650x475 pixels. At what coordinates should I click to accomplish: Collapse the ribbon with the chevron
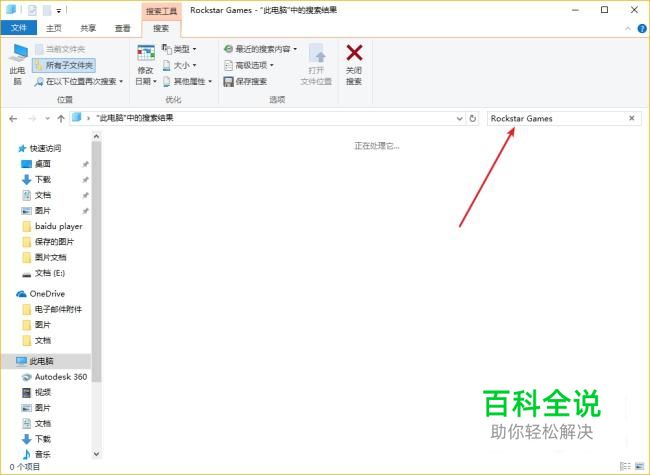[628, 29]
